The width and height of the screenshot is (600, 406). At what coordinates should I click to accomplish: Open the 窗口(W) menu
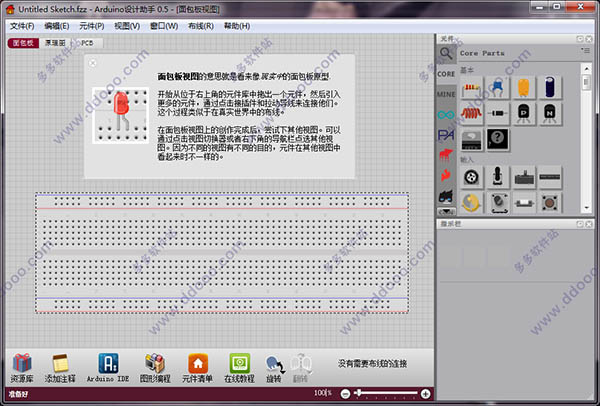[x=164, y=26]
